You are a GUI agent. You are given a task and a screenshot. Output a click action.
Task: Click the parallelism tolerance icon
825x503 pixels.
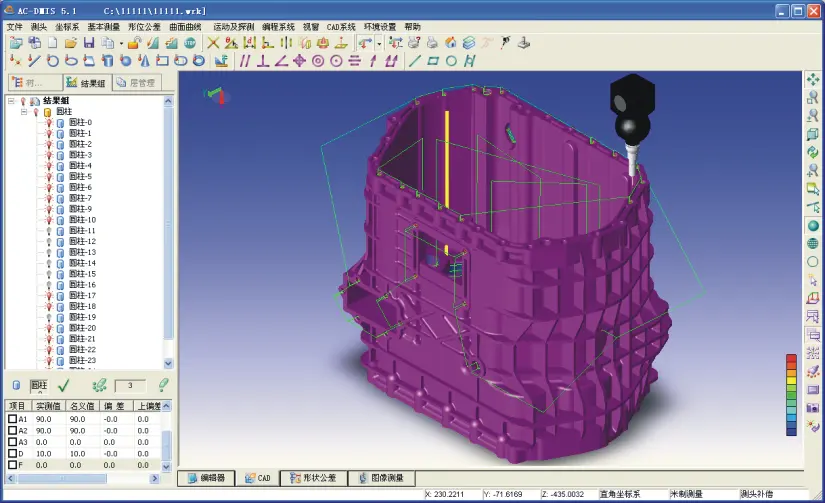tap(245, 60)
